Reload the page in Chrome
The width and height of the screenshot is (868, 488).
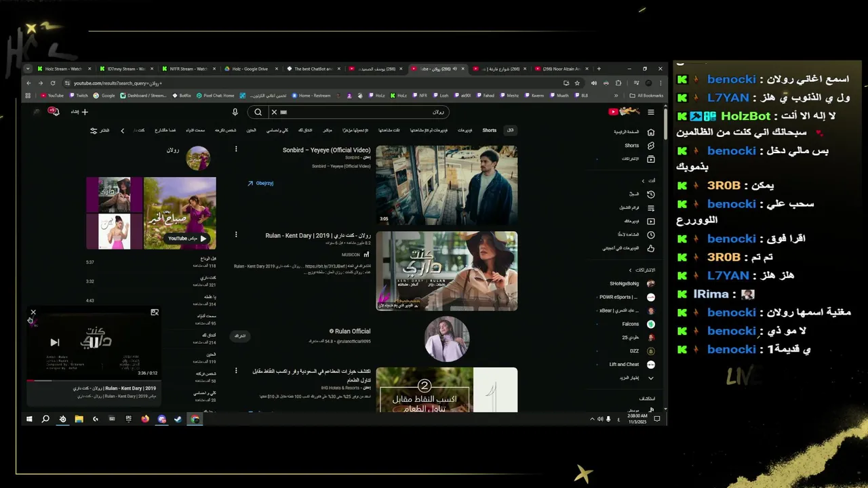(52, 83)
